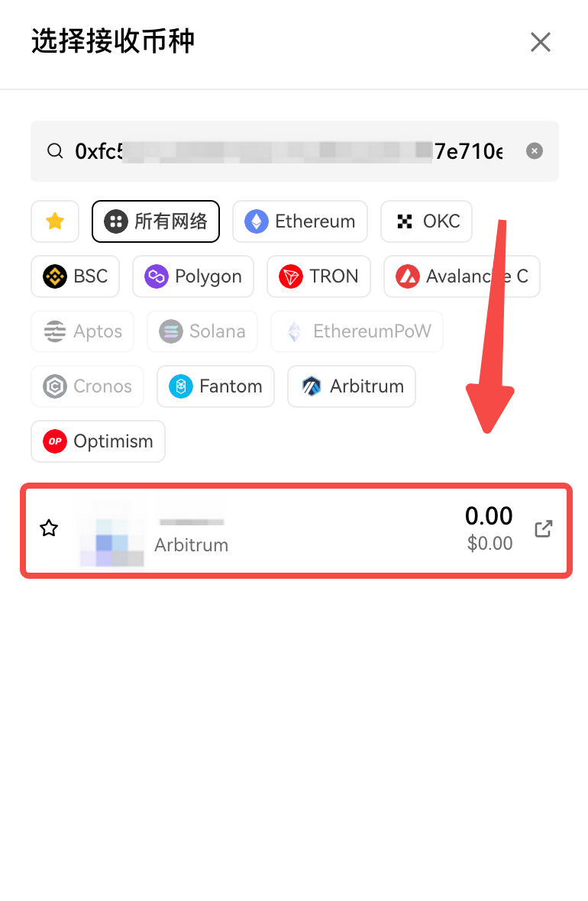Select the 所有网络 network filter
This screenshot has width=588, height=901.
(156, 221)
